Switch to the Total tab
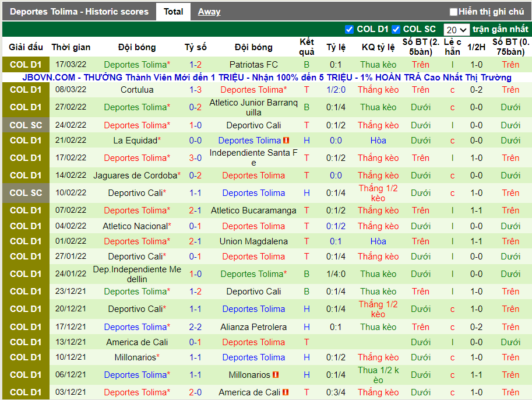This screenshot has height=400, width=532. (174, 12)
